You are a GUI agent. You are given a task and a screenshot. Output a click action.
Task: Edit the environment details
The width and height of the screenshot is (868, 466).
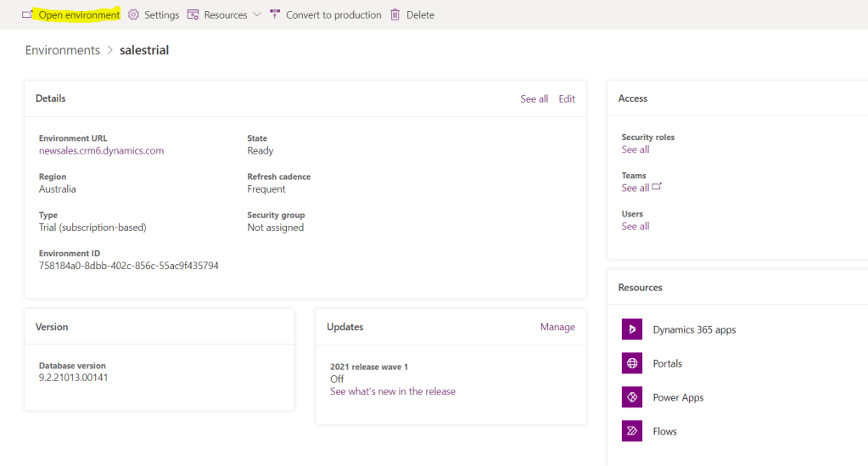click(567, 98)
